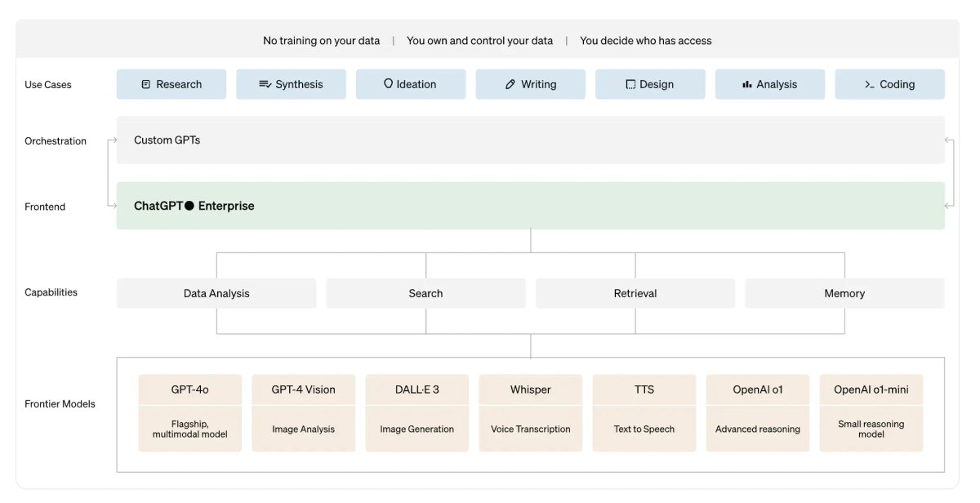Click the Frontend row label
980x503 pixels.
click(x=45, y=207)
